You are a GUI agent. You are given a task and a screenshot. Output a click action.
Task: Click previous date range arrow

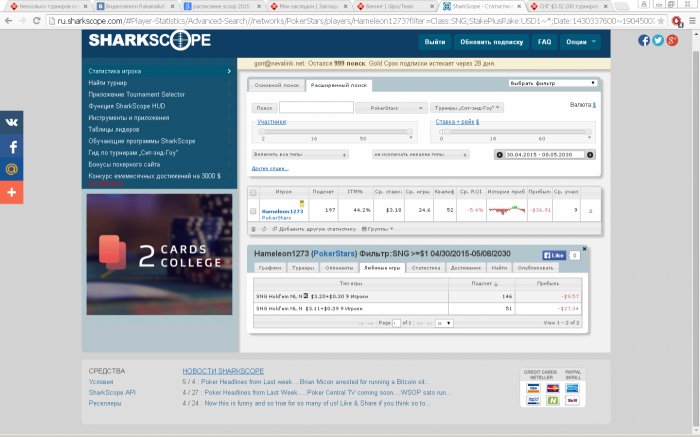(500, 155)
